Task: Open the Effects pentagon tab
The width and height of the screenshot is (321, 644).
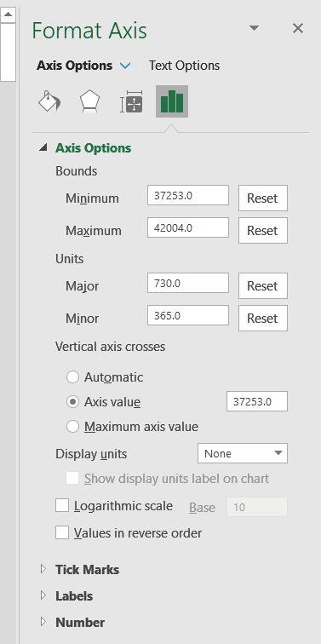Action: point(89,101)
